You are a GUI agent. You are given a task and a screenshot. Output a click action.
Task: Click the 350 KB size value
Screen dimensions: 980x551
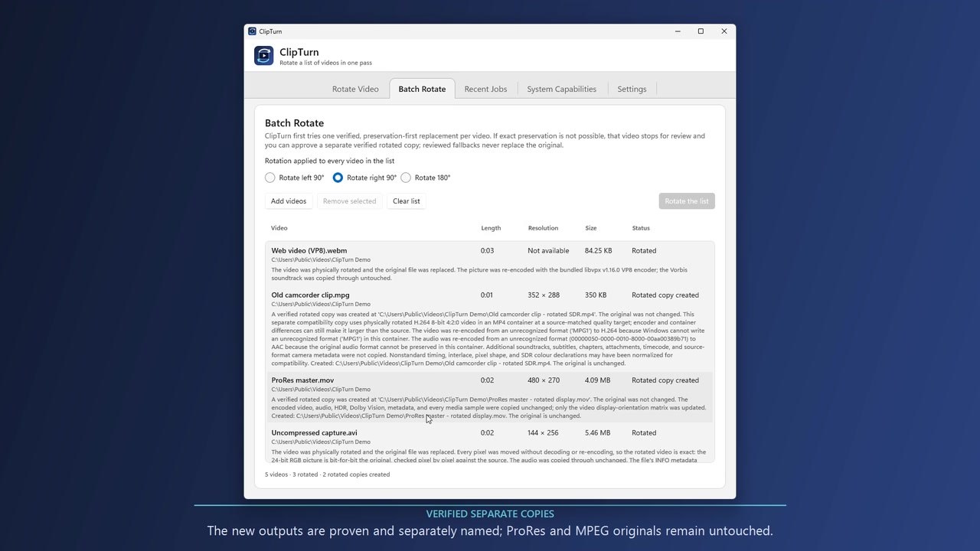[x=596, y=295]
